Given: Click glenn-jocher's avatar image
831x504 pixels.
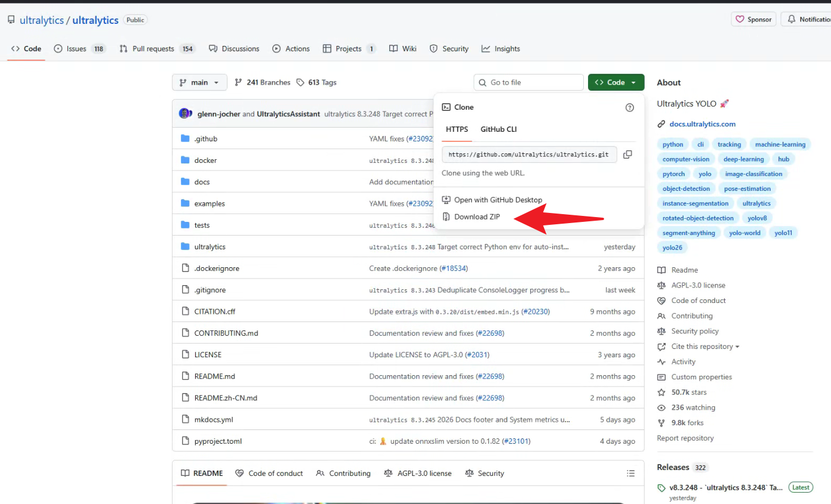Looking at the screenshot, I should click(x=185, y=113).
